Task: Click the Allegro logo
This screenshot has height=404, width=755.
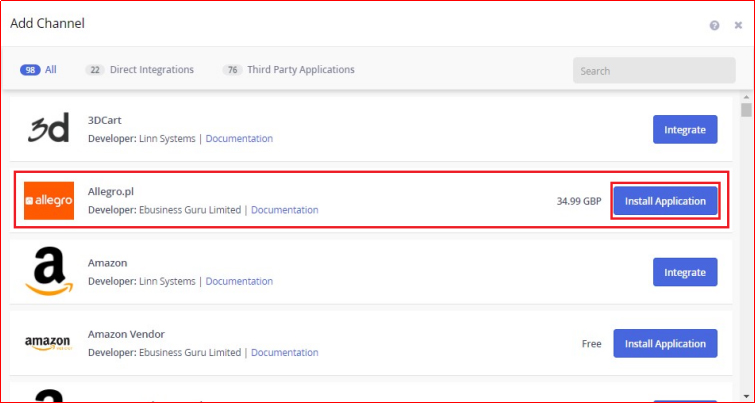Action: tap(49, 201)
